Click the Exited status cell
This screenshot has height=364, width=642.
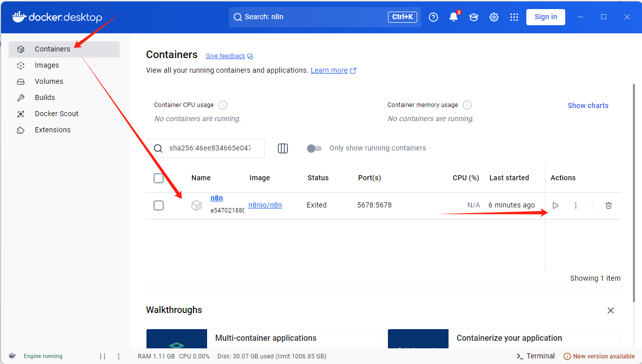(317, 205)
